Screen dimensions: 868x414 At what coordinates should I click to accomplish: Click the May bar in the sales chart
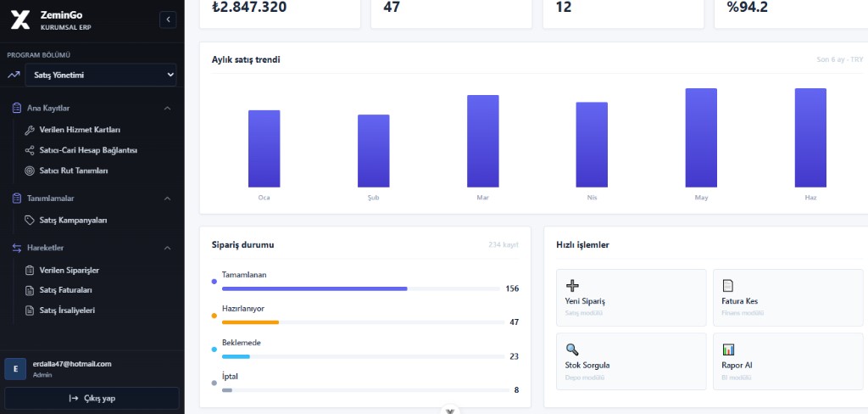(x=701, y=137)
